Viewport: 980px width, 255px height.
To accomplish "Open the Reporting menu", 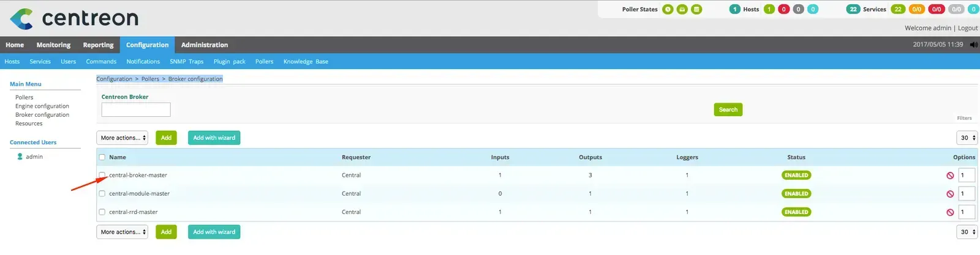I will (x=98, y=45).
